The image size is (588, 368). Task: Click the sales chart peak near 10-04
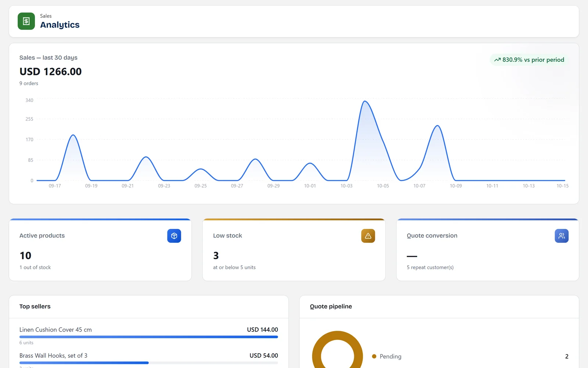(x=365, y=101)
